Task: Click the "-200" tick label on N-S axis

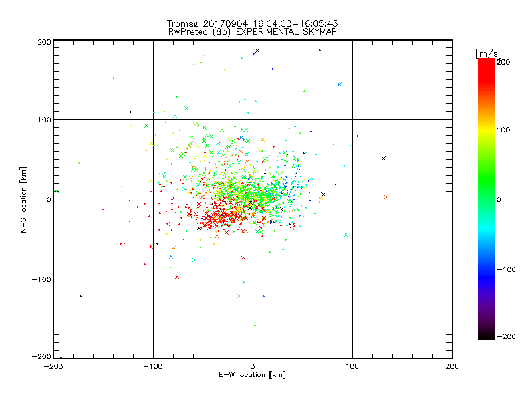Action: point(41,357)
